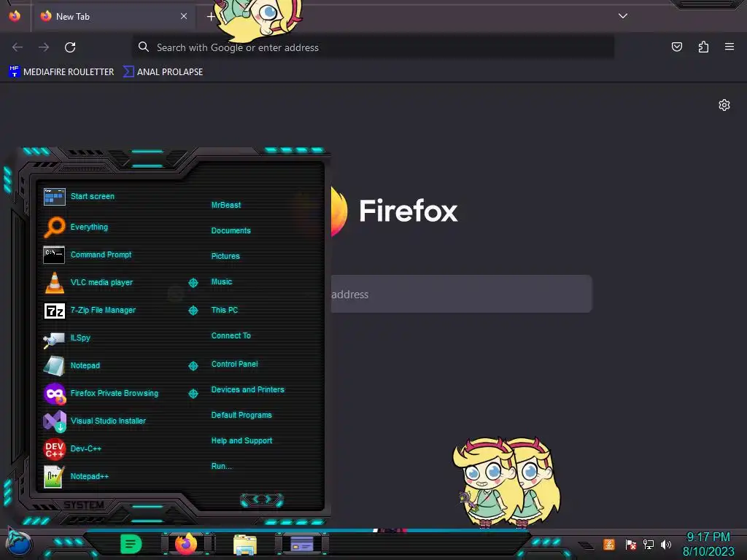Click the Firefox View pinned icon
747x560 pixels.
pyautogui.click(x=15, y=16)
